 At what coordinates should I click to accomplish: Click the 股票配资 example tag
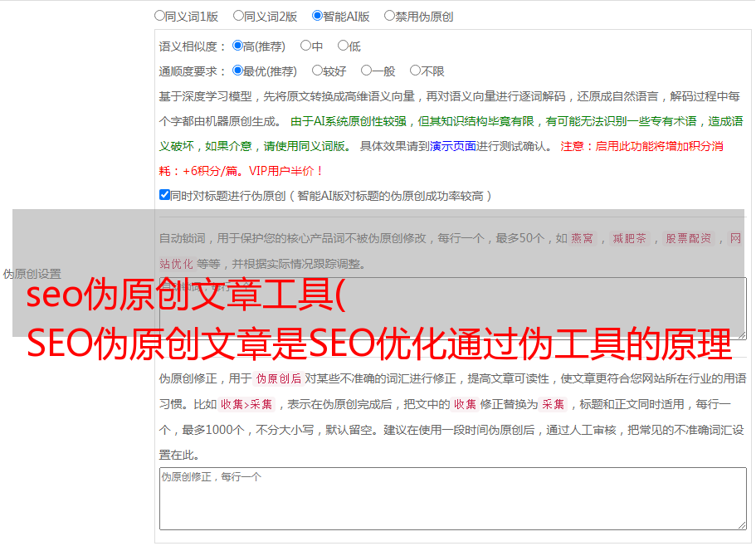(x=689, y=238)
